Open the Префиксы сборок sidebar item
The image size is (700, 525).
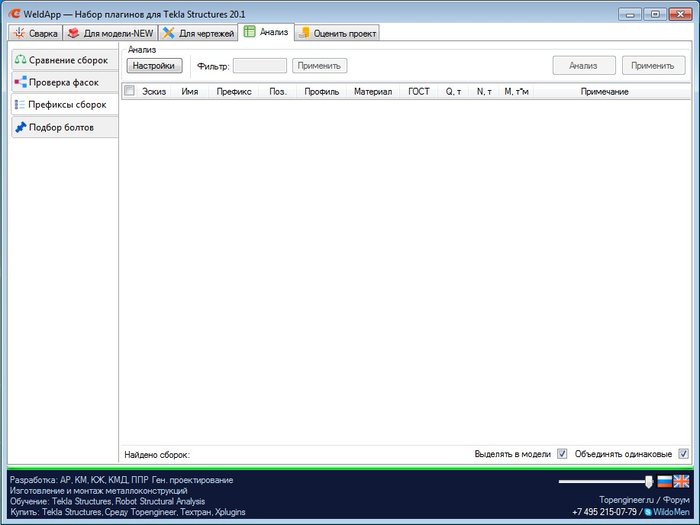[65, 104]
